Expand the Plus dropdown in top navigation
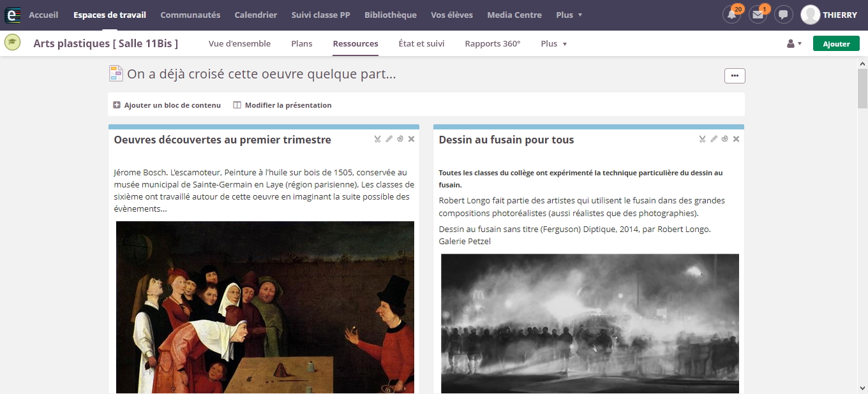 569,15
